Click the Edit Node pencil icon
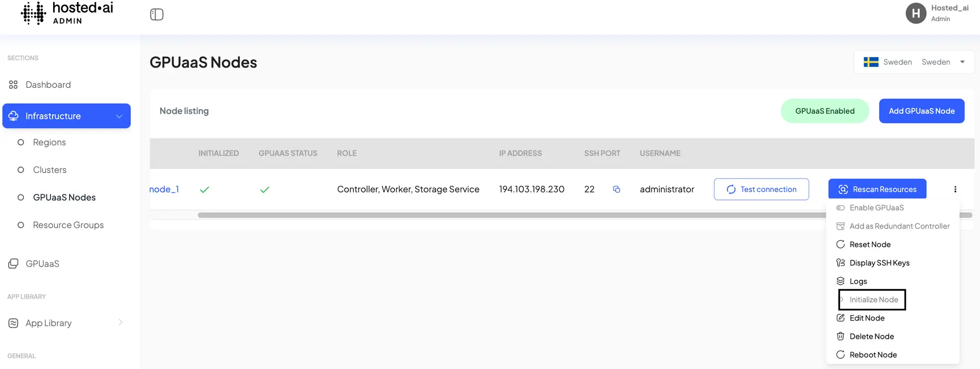This screenshot has height=369, width=980. (x=840, y=318)
